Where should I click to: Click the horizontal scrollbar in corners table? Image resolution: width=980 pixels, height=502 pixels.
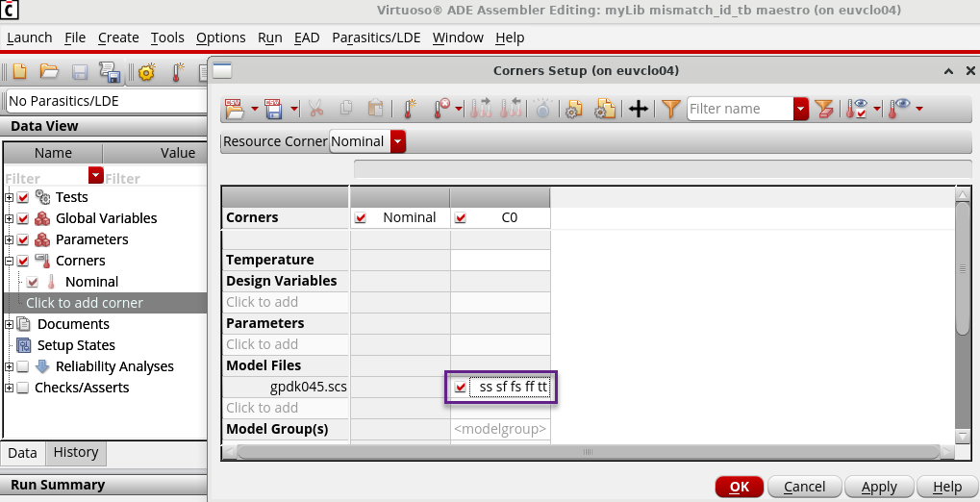coord(589,451)
